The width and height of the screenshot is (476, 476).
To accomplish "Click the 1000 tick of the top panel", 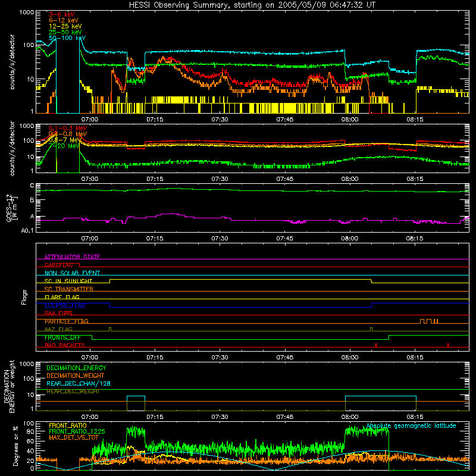I will 27,12.
